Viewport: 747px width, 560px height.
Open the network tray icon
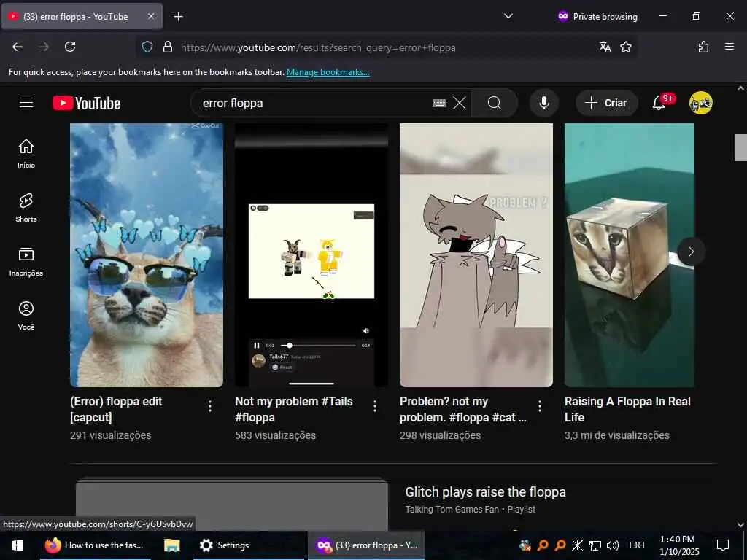pos(595,545)
